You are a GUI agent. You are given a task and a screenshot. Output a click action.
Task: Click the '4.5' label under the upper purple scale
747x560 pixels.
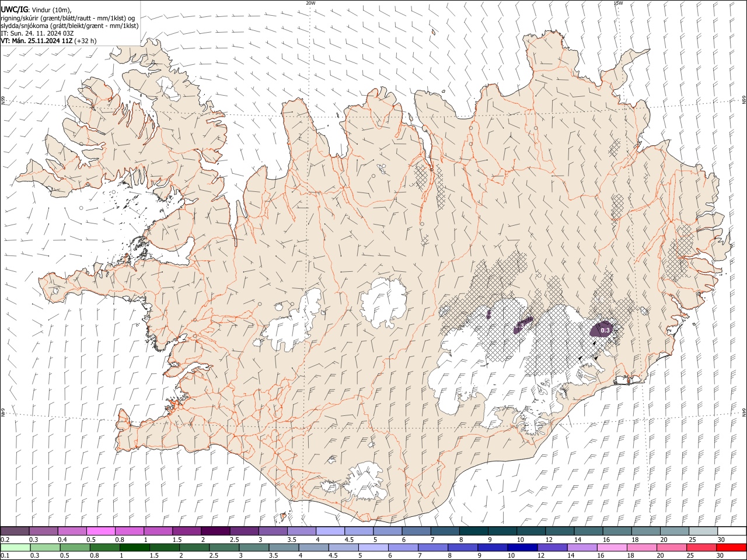pyautogui.click(x=349, y=540)
